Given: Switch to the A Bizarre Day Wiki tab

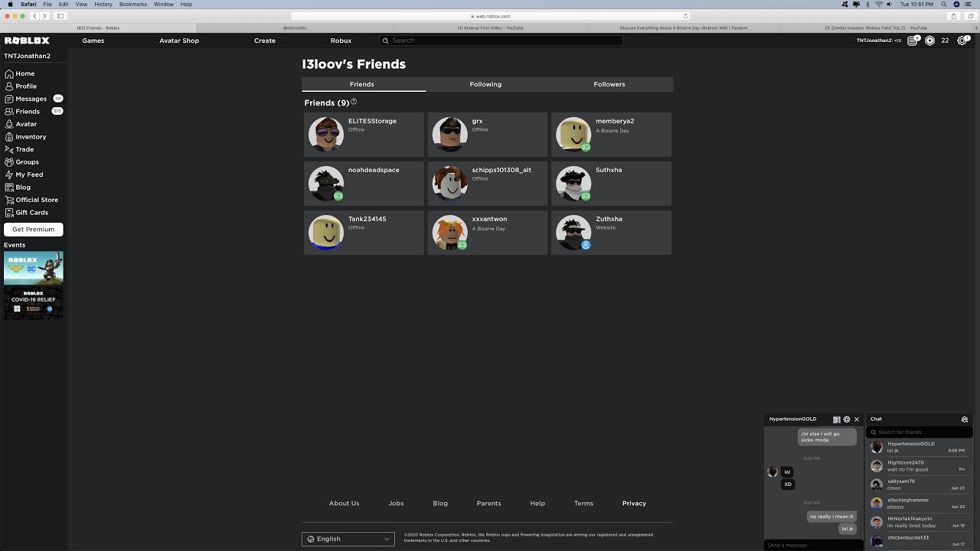Looking at the screenshot, I should pos(683,28).
